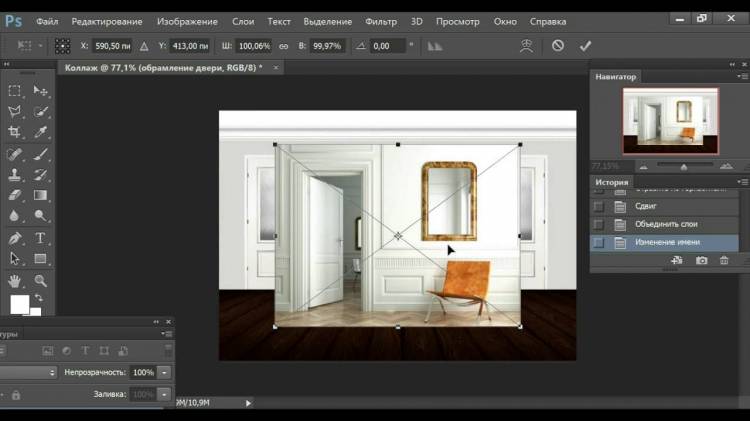Set history brush source for Объединить слои
Screen dimensions: 750x421
pyautogui.click(x=598, y=224)
